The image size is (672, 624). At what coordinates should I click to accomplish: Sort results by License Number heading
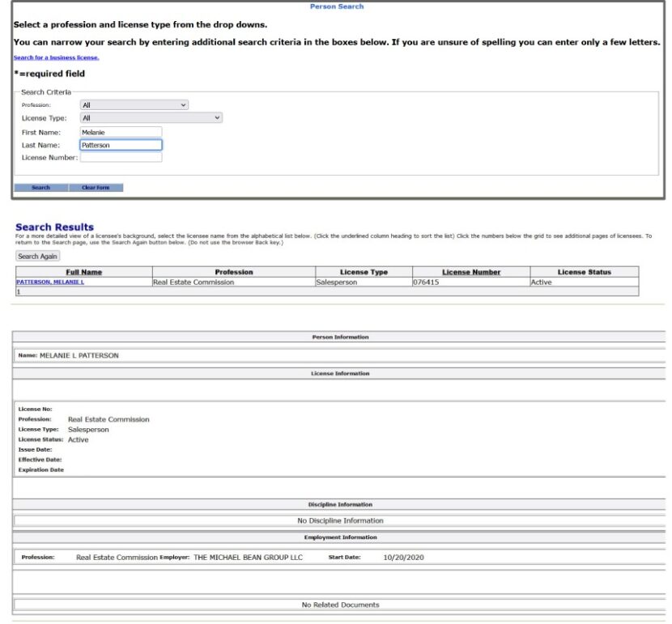[x=471, y=272]
